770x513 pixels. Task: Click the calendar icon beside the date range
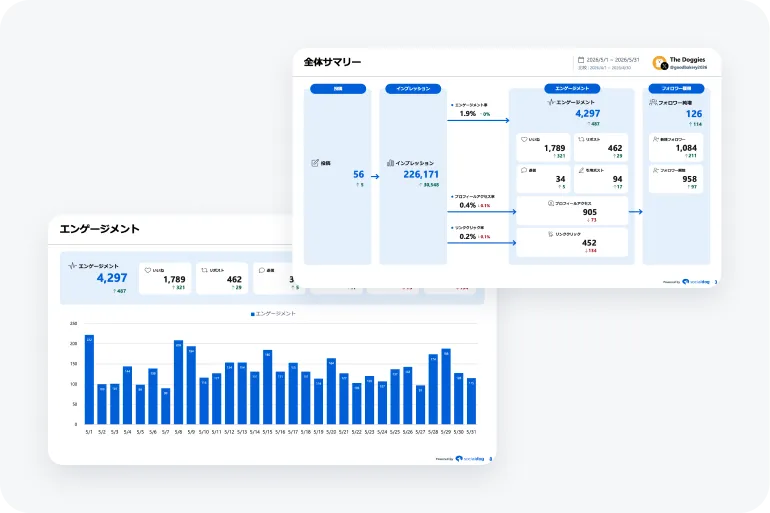coord(581,60)
